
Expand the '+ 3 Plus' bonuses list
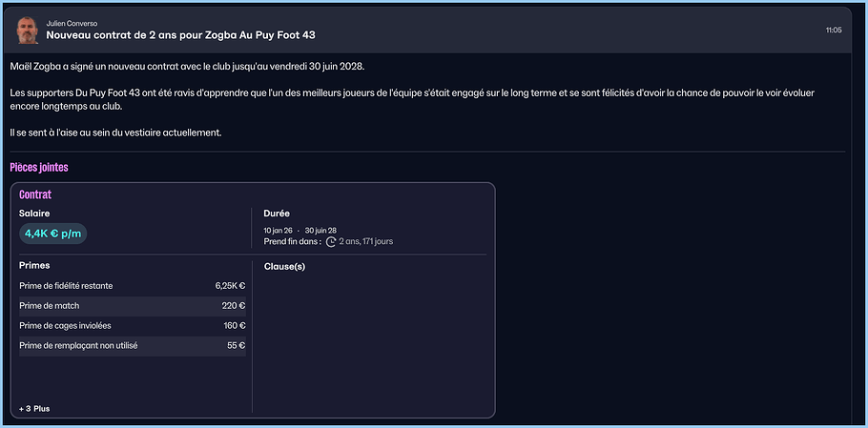click(x=34, y=408)
